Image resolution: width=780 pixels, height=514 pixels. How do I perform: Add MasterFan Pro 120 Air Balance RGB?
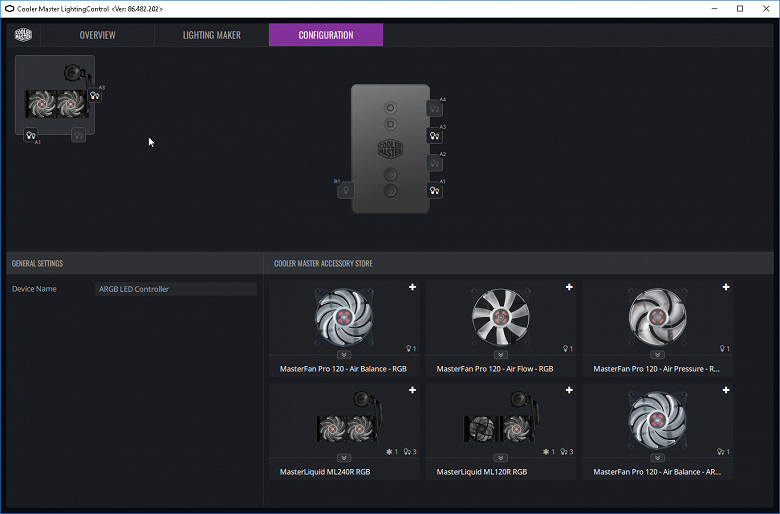click(x=412, y=287)
